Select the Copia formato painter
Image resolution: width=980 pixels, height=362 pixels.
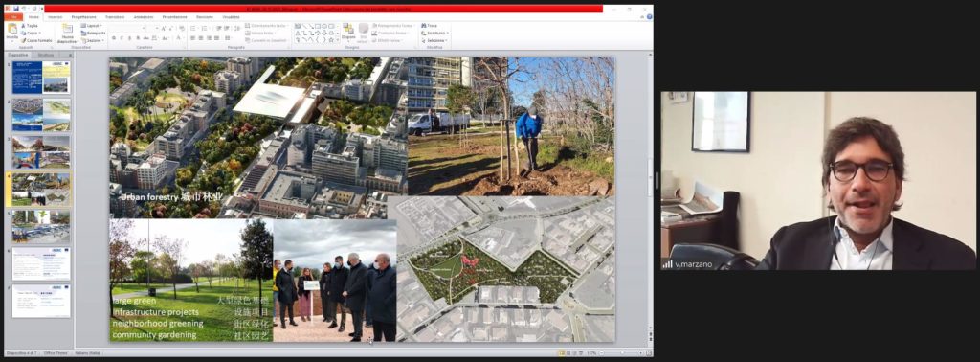coord(37,40)
